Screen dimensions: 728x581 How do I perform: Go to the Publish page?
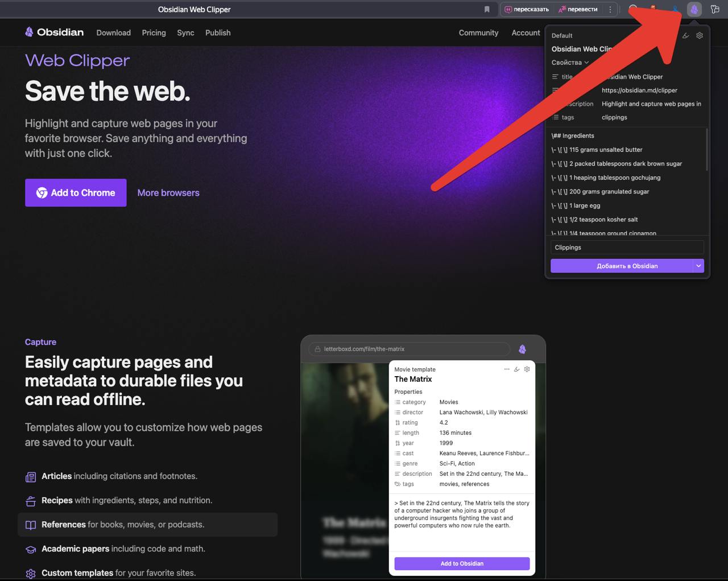point(218,33)
